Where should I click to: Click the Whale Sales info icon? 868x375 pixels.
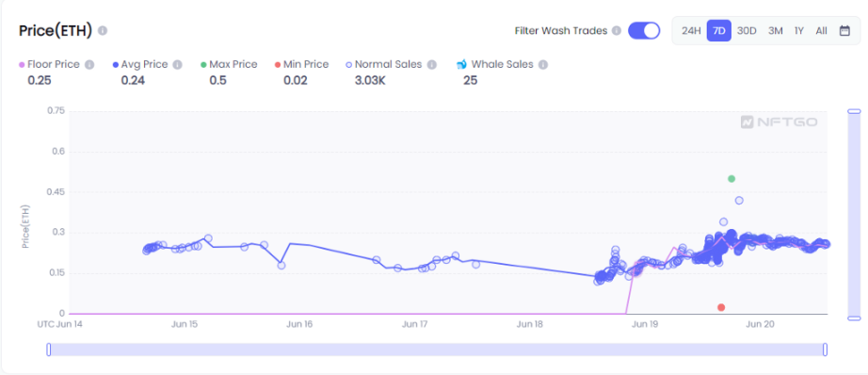click(543, 65)
